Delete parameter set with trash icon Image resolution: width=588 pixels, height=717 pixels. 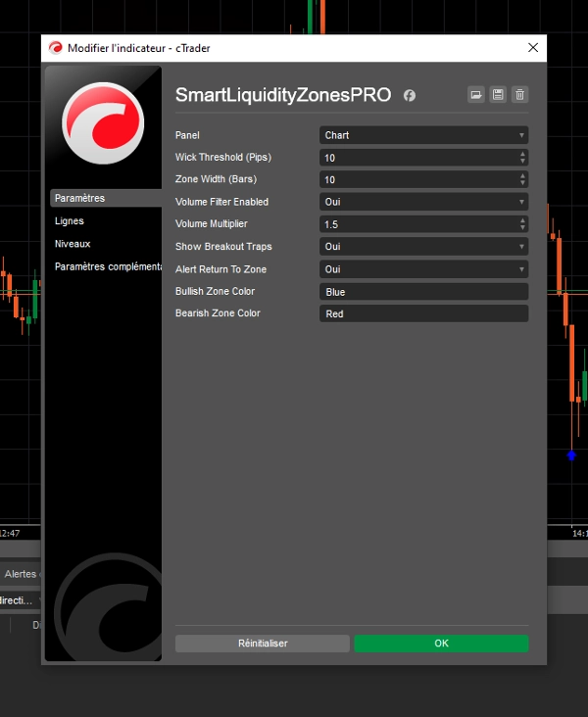point(519,95)
